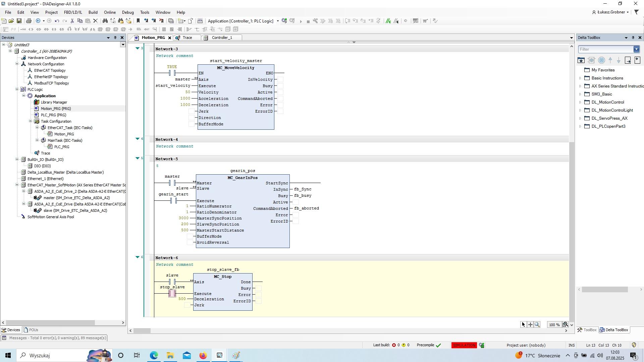Toggle auto-hide pin on Delta ToolBox panel
The height and width of the screenshot is (362, 644).
click(x=633, y=38)
